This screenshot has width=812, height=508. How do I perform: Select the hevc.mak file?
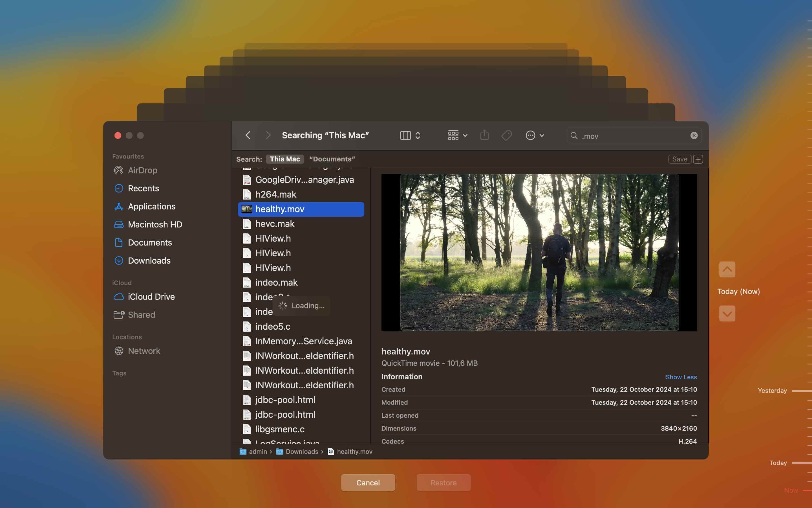point(301,224)
